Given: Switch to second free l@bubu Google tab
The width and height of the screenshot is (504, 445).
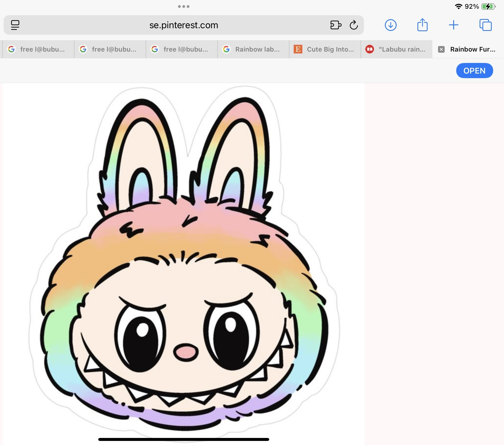Looking at the screenshot, I should (x=110, y=49).
